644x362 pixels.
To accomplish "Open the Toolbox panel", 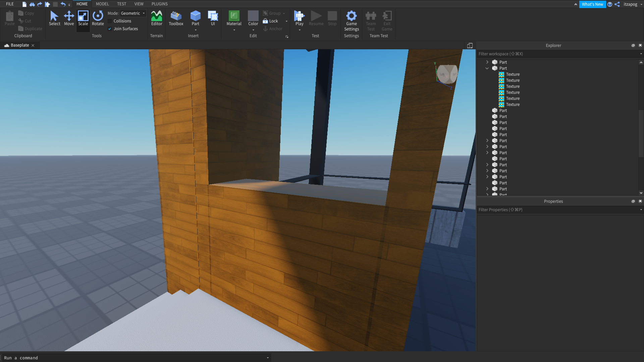I will pos(176,18).
